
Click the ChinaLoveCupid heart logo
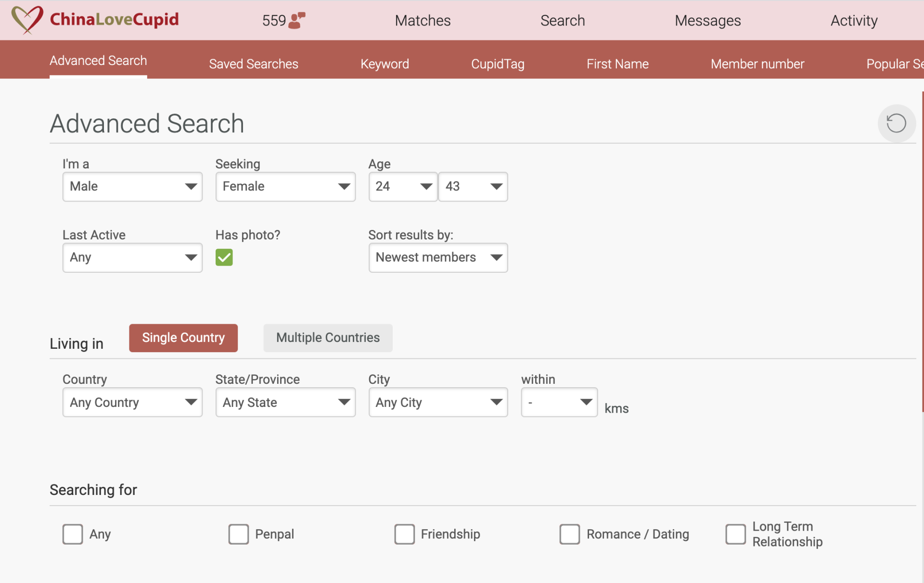(x=26, y=20)
